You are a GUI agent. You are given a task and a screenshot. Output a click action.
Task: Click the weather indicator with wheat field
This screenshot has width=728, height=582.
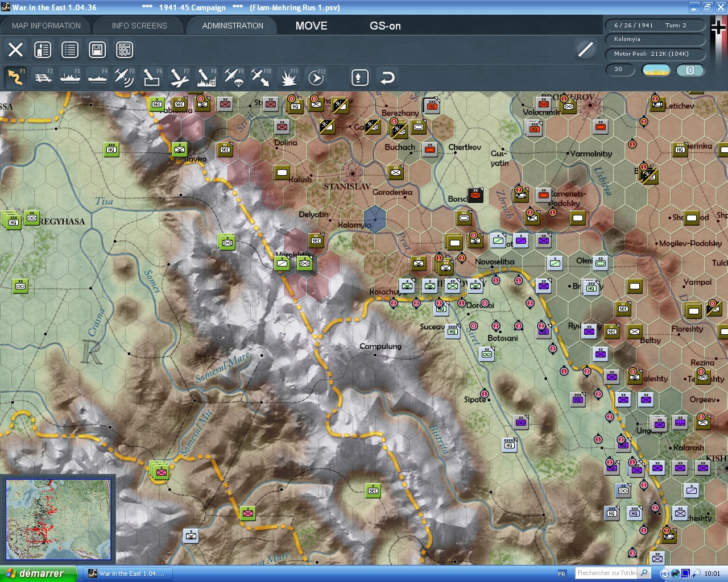(x=656, y=70)
